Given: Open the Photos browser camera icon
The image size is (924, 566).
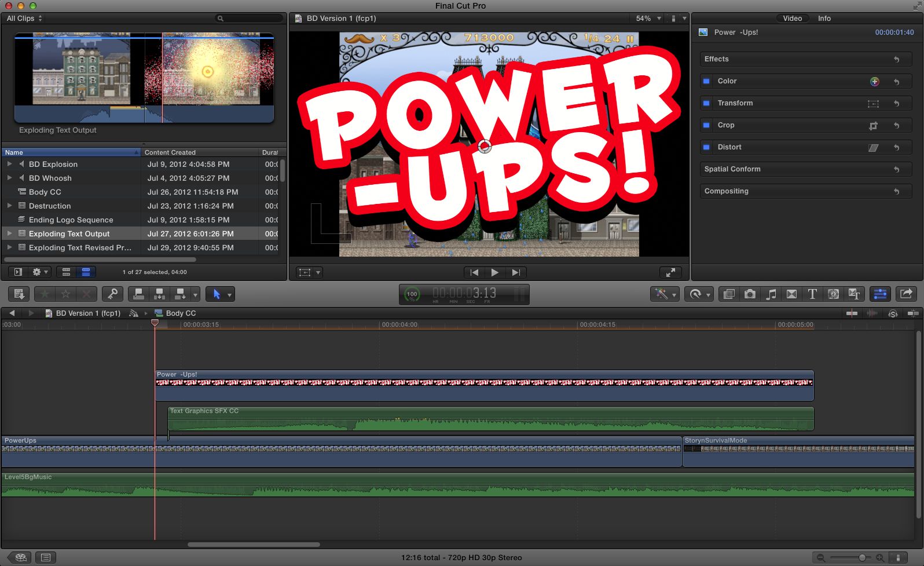Looking at the screenshot, I should point(750,294).
